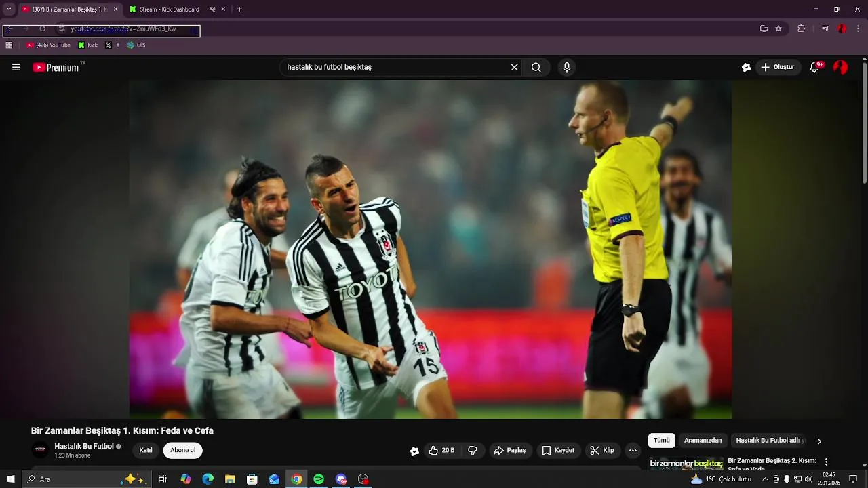
Task: Click the Windows taskbar search box
Action: (86, 479)
